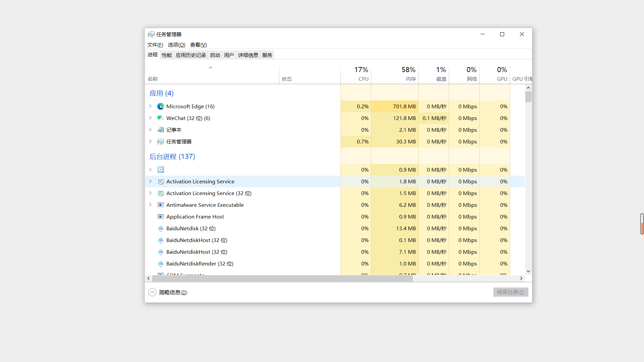Open the 选项(O) menu

point(176,45)
